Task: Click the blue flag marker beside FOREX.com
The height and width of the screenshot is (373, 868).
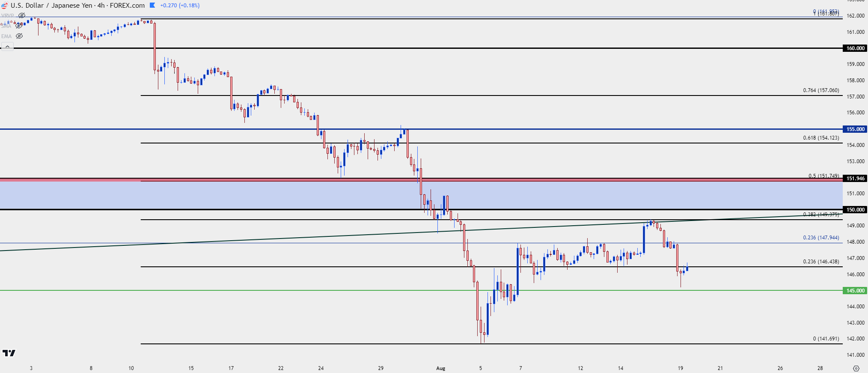Action: (152, 5)
